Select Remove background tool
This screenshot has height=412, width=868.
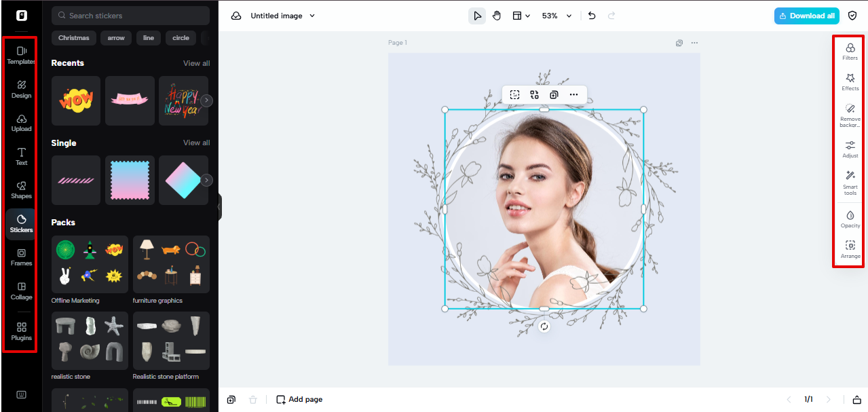coord(850,115)
